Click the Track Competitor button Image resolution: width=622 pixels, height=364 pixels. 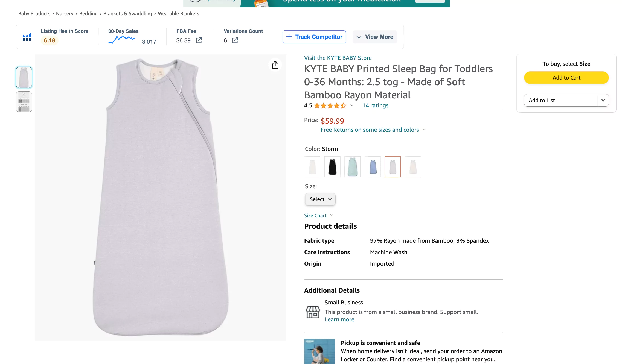pos(314,37)
